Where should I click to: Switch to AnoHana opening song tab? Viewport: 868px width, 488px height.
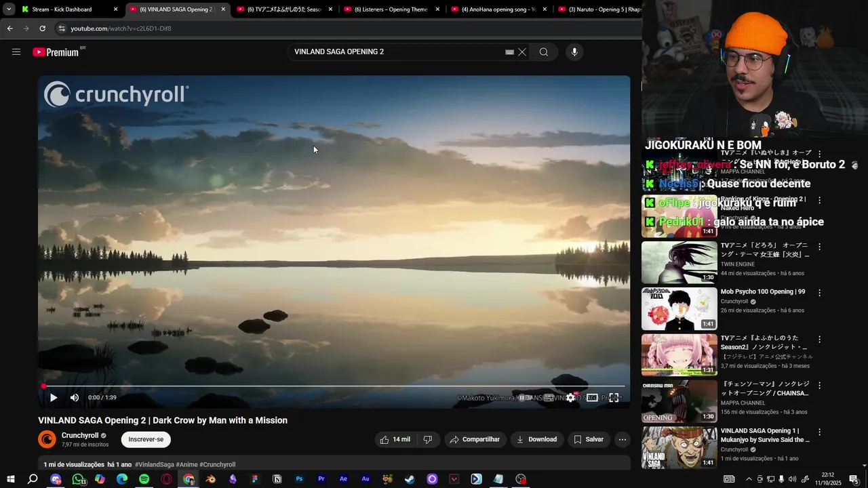coord(498,9)
